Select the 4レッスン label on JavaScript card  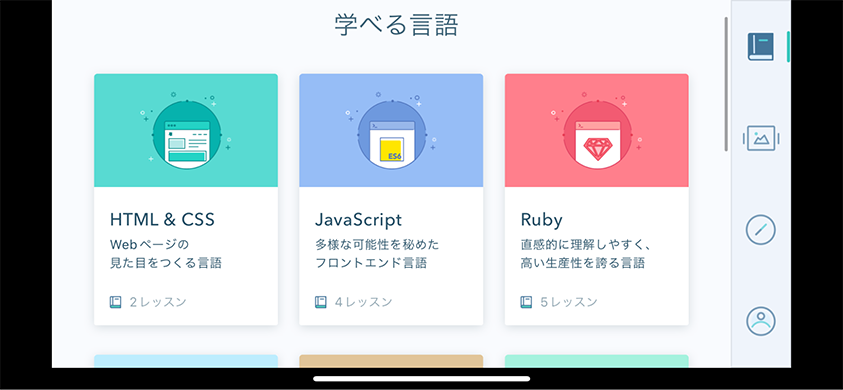click(x=363, y=302)
